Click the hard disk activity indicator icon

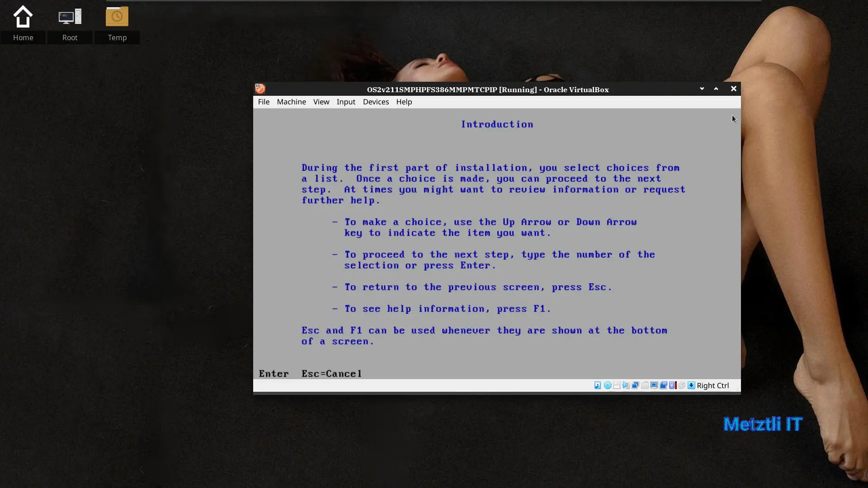click(x=598, y=385)
